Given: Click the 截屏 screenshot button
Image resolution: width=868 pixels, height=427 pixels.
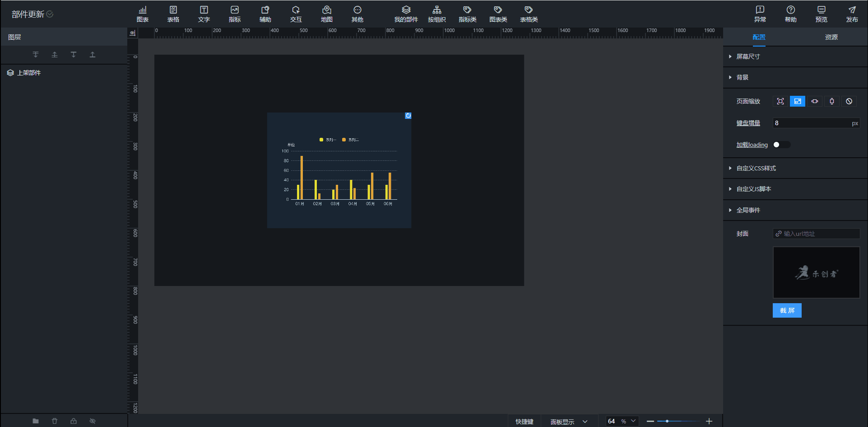Looking at the screenshot, I should click(787, 310).
